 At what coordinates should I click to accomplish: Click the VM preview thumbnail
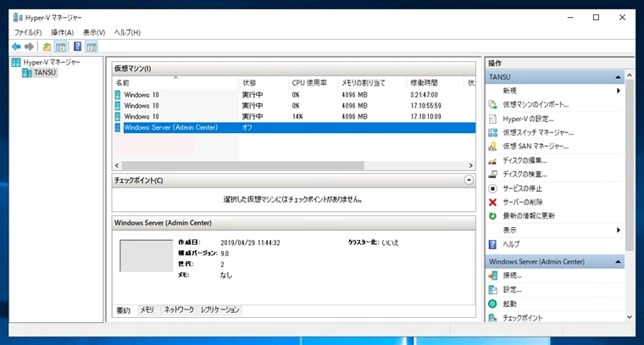(147, 256)
